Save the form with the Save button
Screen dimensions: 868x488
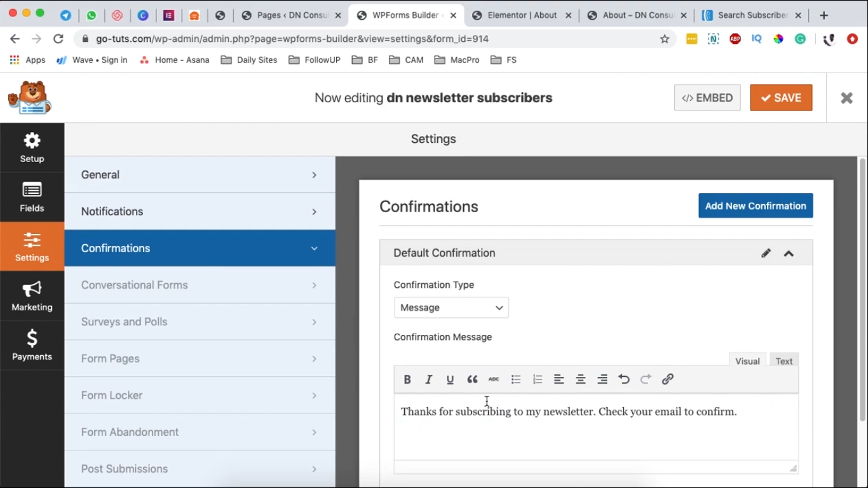[x=781, y=98]
